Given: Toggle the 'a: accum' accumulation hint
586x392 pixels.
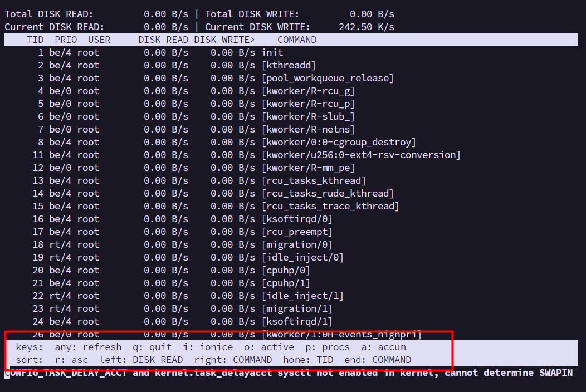Looking at the screenshot, I should tap(386, 347).
